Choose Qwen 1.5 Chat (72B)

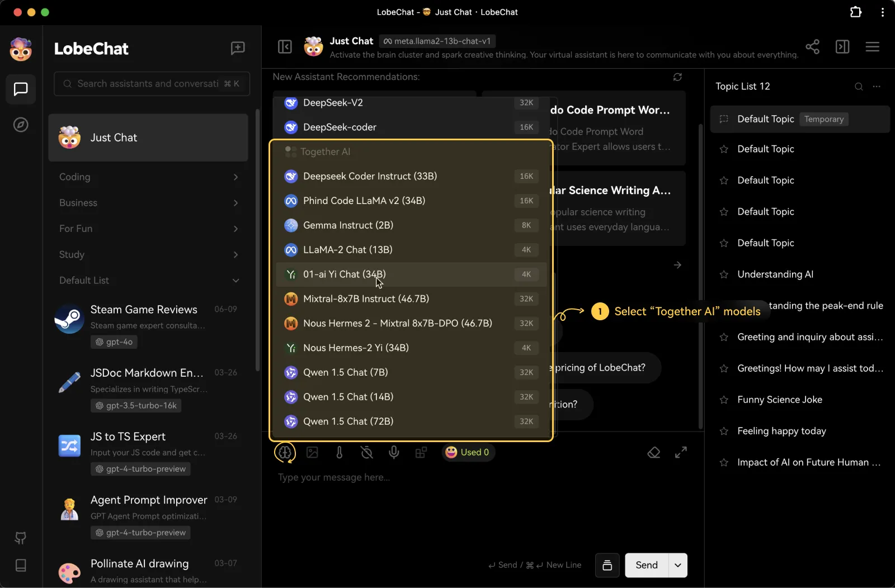pyautogui.click(x=411, y=421)
